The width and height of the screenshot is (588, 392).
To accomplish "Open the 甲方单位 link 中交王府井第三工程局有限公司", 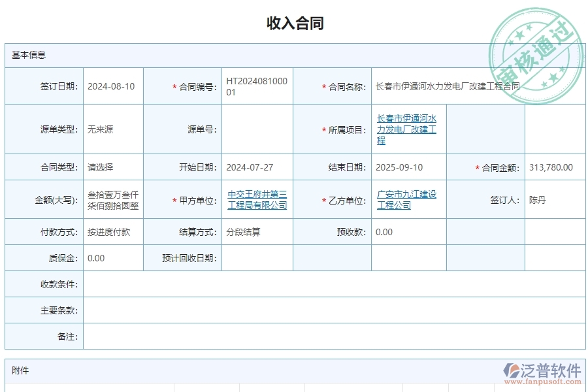I will pos(257,199).
